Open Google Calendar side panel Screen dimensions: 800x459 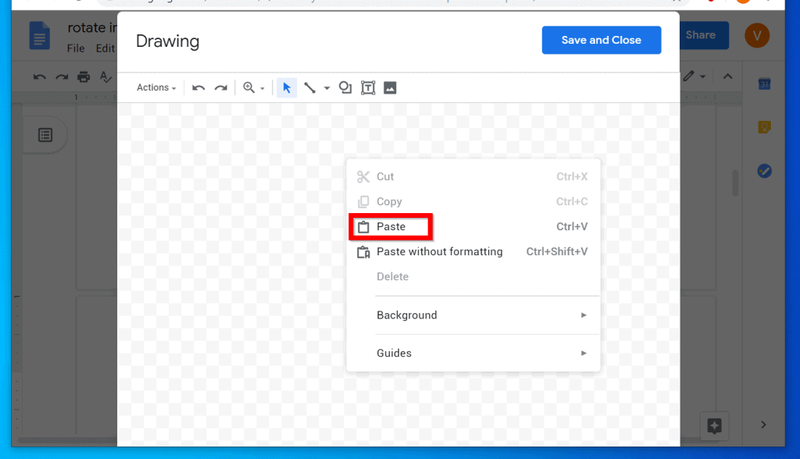point(764,84)
